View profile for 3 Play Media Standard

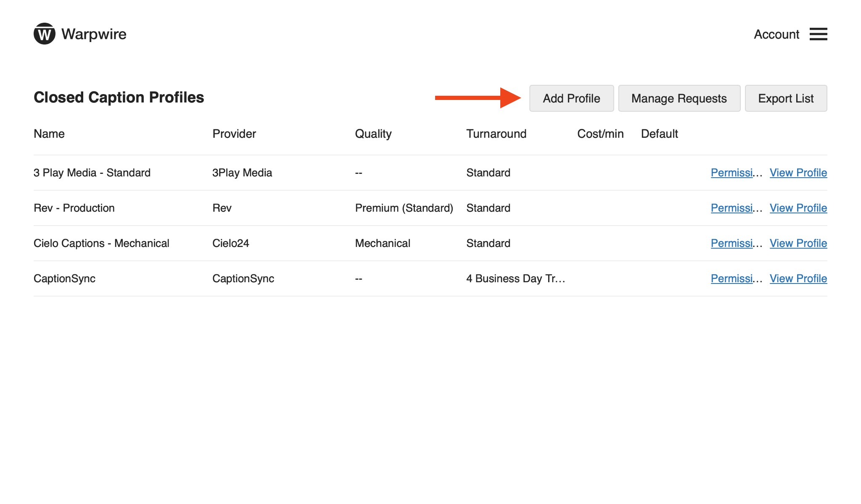(x=798, y=172)
